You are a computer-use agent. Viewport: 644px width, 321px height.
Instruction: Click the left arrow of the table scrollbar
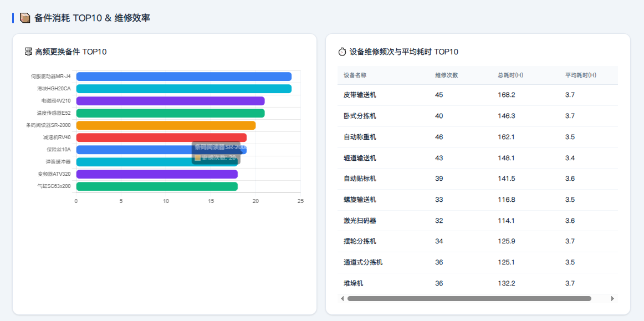pyautogui.click(x=342, y=298)
